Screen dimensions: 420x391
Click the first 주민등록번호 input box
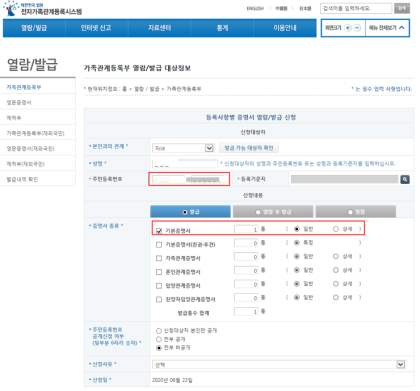pyautogui.click(x=168, y=179)
